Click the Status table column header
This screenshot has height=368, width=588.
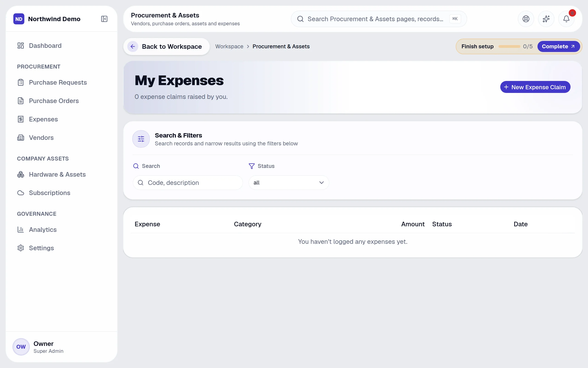442,224
